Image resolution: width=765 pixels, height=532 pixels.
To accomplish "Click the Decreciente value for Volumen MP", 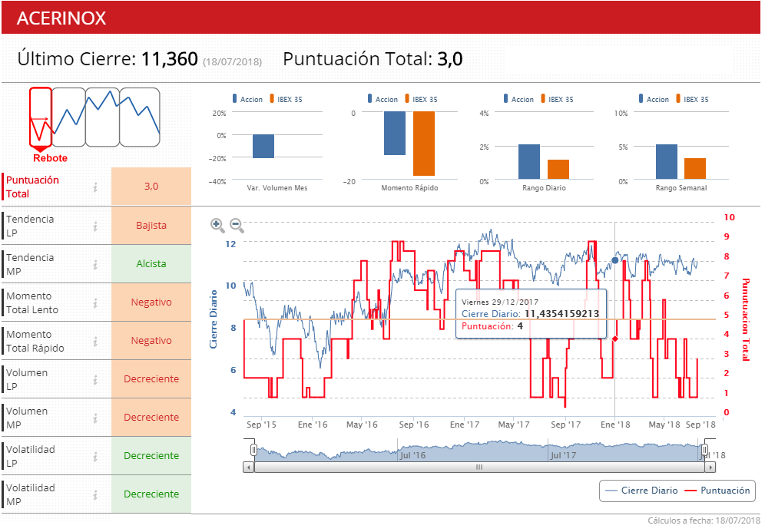I will 151,418.
